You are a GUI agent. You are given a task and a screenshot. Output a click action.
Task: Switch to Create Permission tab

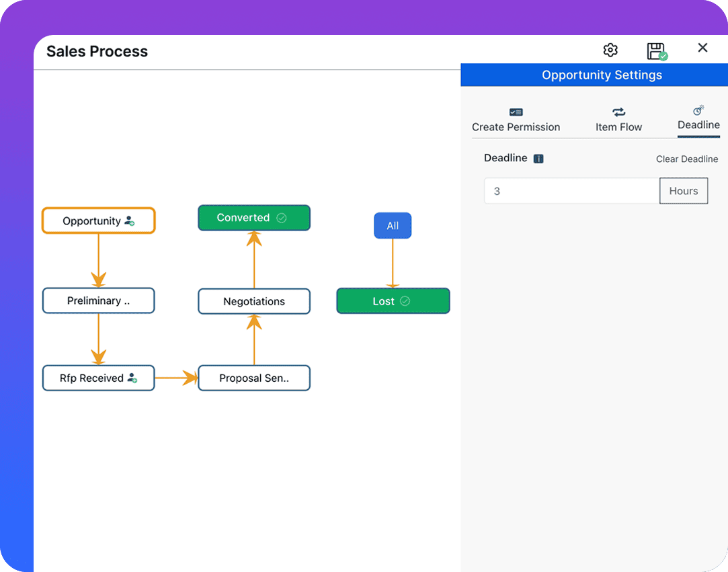pyautogui.click(x=516, y=120)
